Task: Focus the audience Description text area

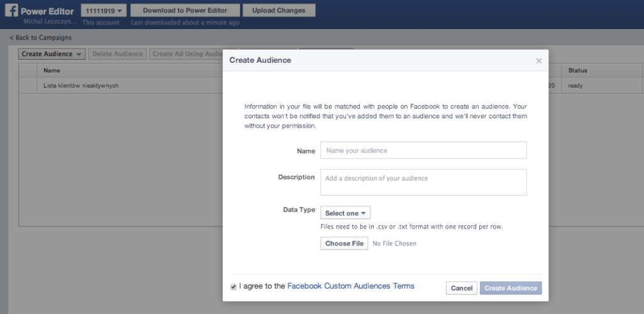Action: 423,182
